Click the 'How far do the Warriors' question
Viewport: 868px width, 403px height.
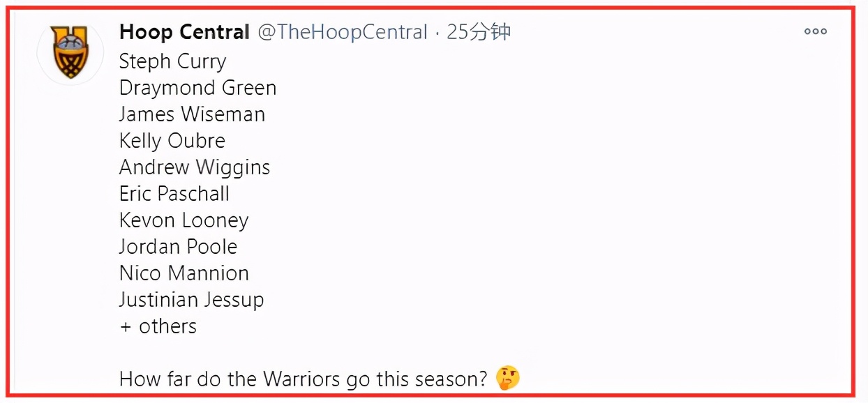[304, 379]
